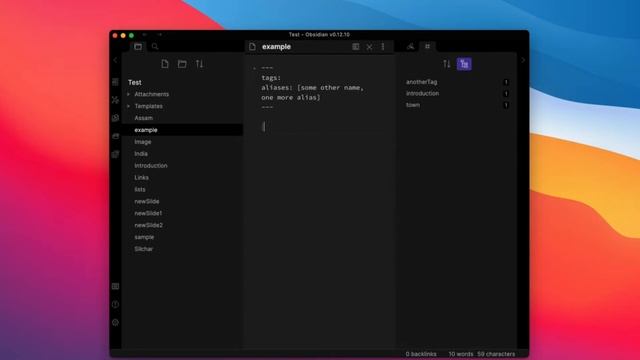
Task: Click the example note title field
Action: click(276, 47)
